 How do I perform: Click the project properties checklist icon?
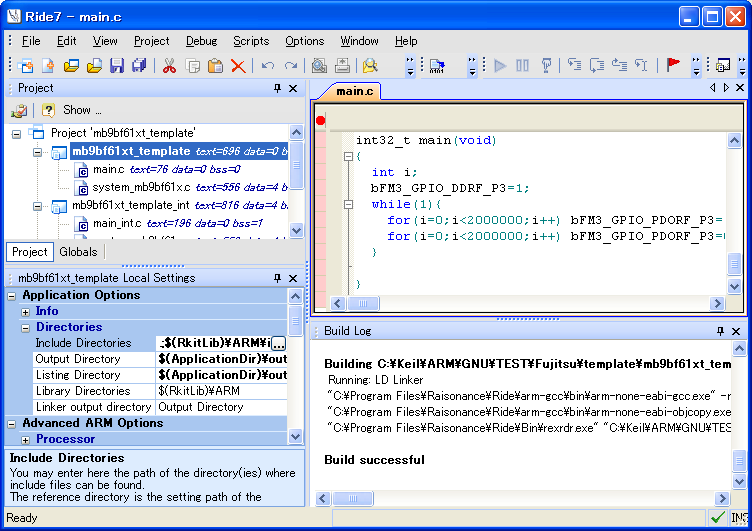pyautogui.click(x=19, y=110)
